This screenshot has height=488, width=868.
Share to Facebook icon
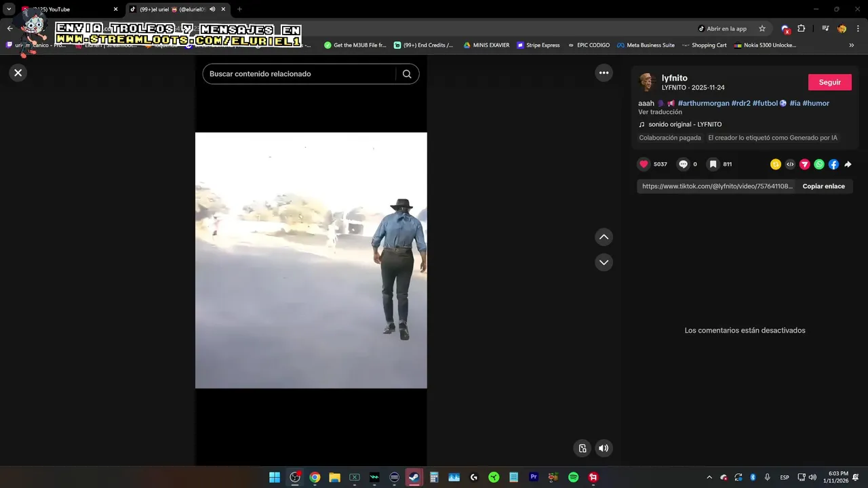point(833,164)
